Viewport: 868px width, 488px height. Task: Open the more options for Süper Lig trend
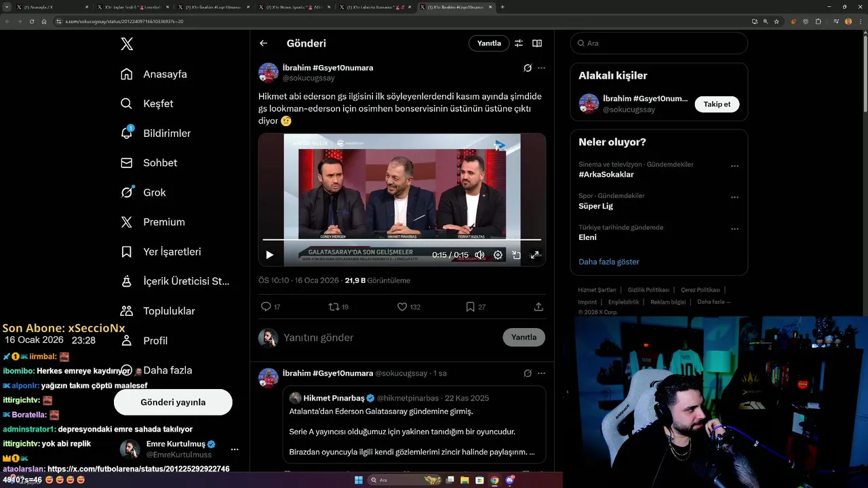[x=734, y=198]
